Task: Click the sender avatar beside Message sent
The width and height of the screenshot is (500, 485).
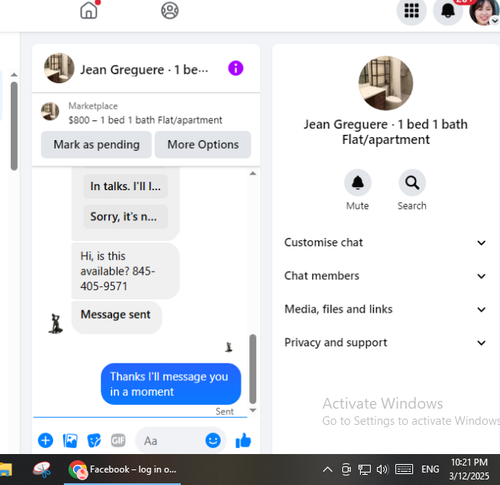Action: 55,324
